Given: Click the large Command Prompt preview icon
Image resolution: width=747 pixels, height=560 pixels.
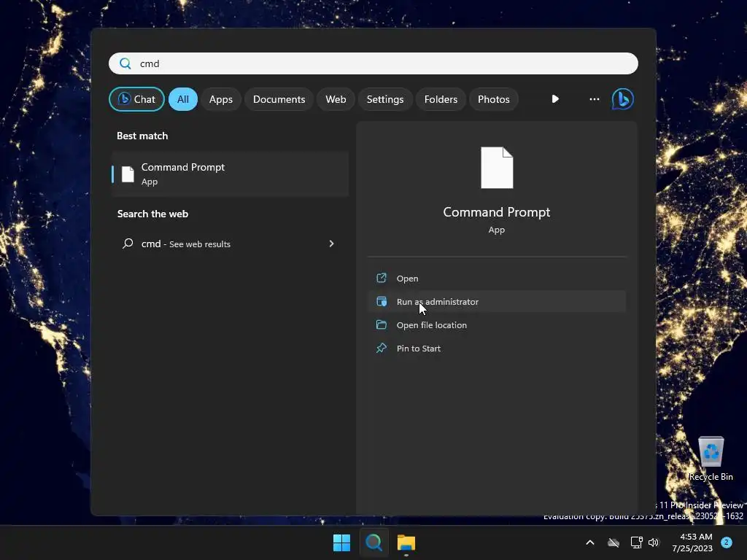Looking at the screenshot, I should tap(497, 168).
